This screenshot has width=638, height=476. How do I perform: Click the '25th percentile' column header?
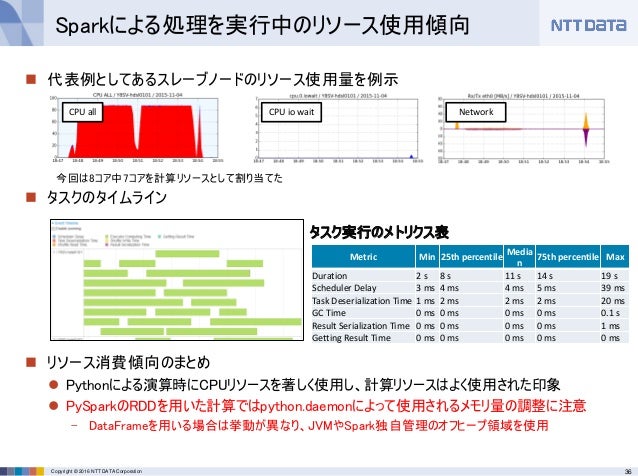point(472,257)
